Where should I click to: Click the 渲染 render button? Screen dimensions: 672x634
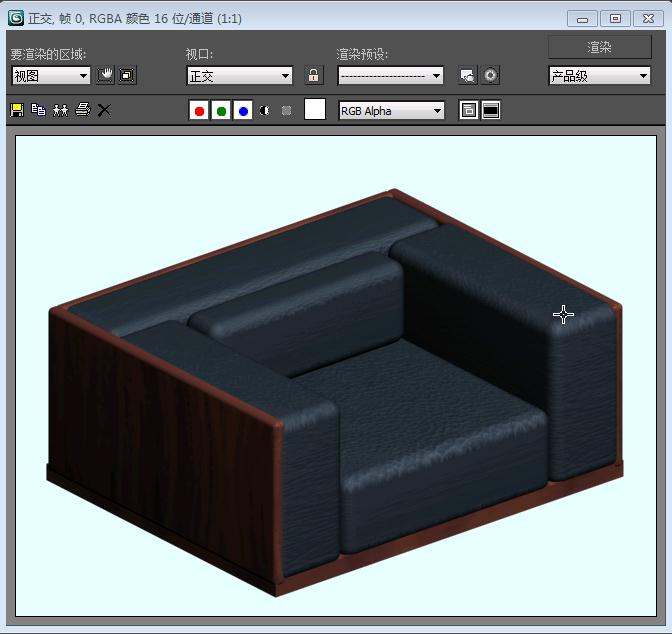600,47
